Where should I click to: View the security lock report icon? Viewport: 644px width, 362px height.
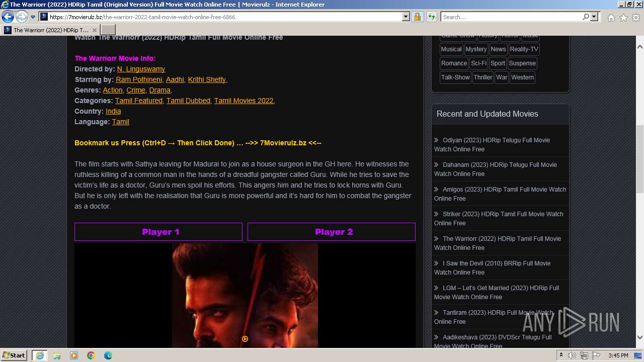[417, 17]
